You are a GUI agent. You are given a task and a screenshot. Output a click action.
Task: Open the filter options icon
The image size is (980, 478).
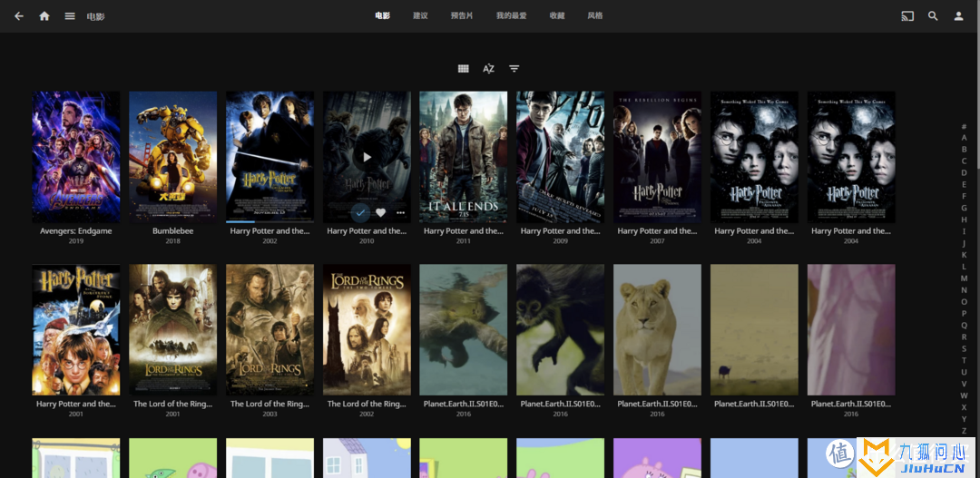coord(514,69)
